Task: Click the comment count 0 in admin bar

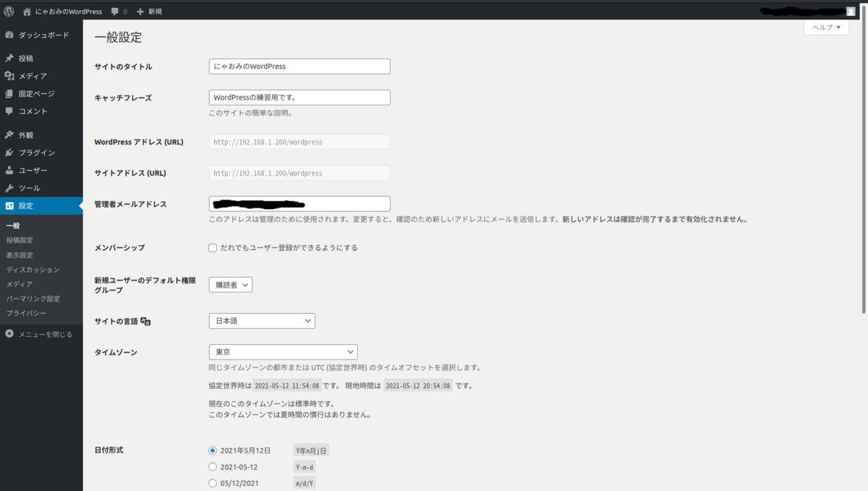Action: point(124,12)
